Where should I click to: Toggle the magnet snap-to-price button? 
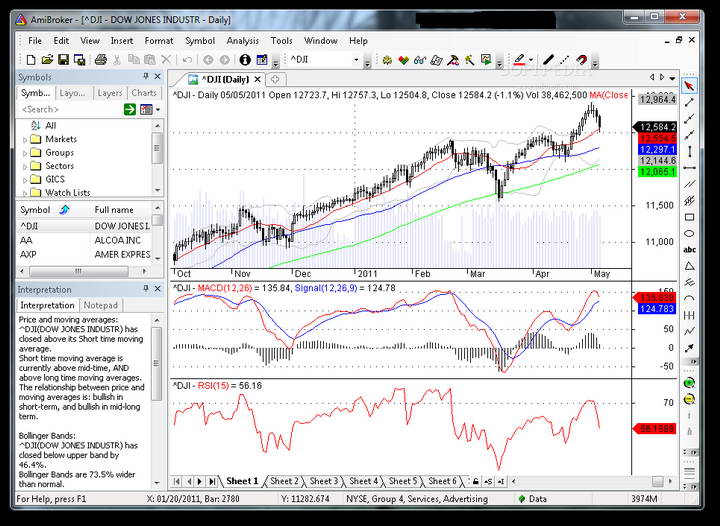581,60
